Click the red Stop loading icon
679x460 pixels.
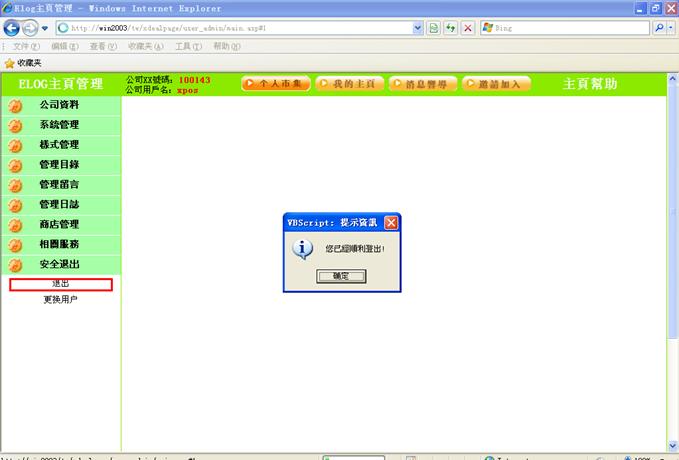[x=468, y=28]
